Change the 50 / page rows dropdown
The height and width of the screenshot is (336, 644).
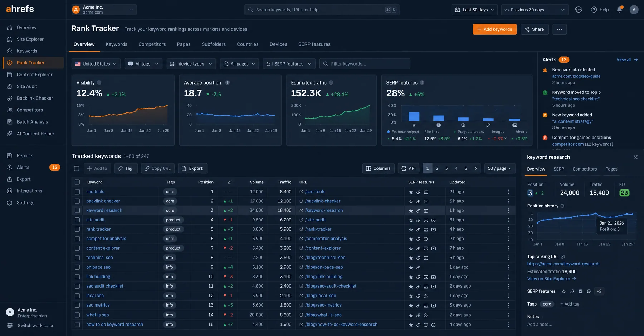click(x=500, y=168)
